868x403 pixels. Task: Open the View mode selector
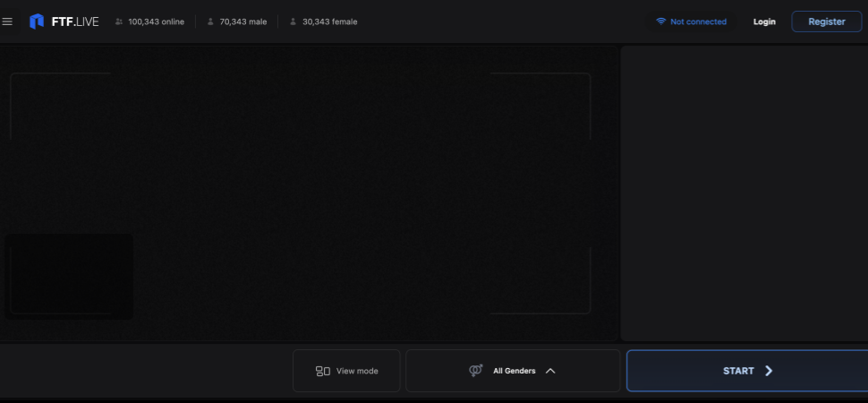point(346,371)
